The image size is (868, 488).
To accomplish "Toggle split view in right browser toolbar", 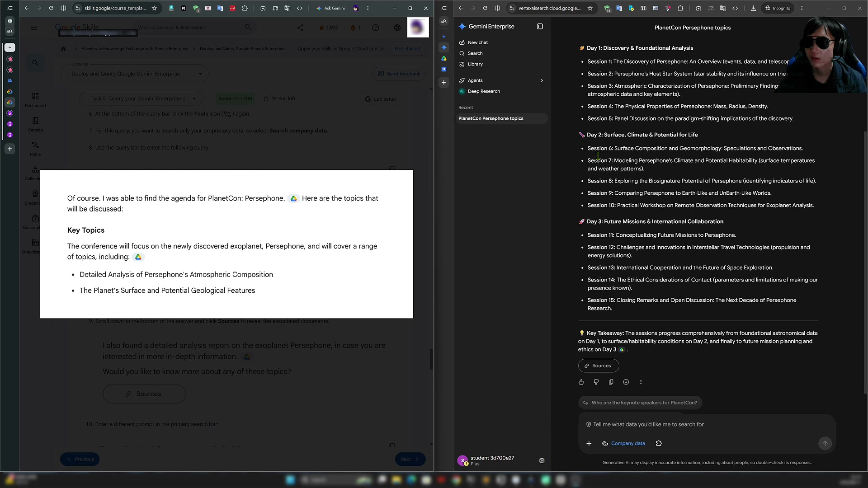I will [497, 8].
